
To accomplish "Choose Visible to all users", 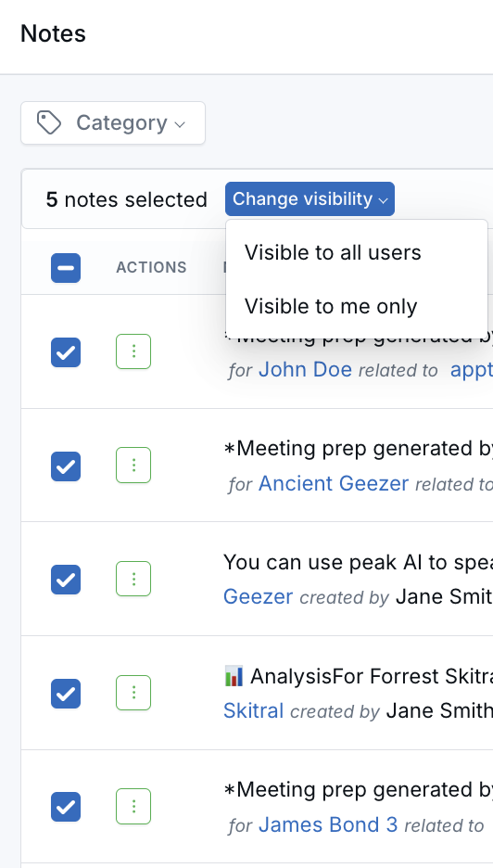I will click(x=333, y=252).
